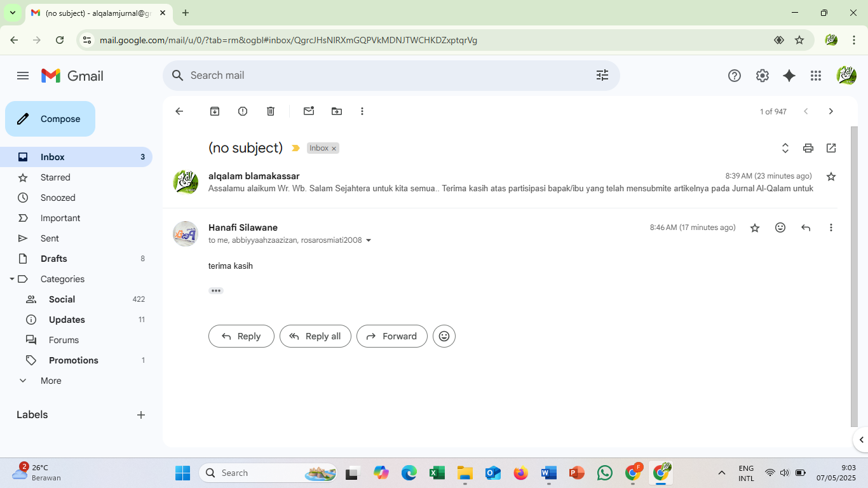
Task: Go to the Drafts folder
Action: pos(54,259)
